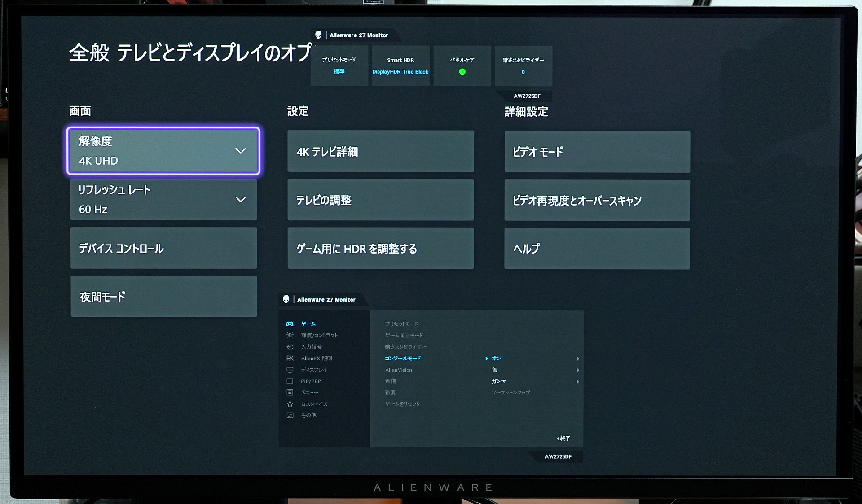862x504 pixels.
Task: Open ゲーム用に HDR を調整する
Action: [380, 249]
